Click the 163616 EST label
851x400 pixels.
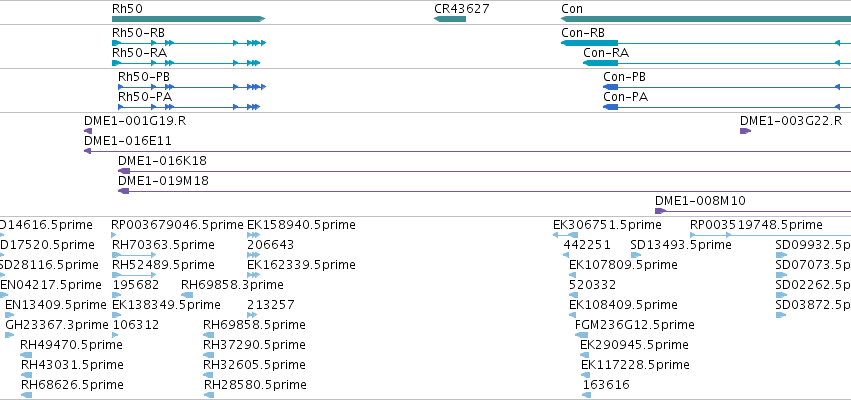point(606,385)
